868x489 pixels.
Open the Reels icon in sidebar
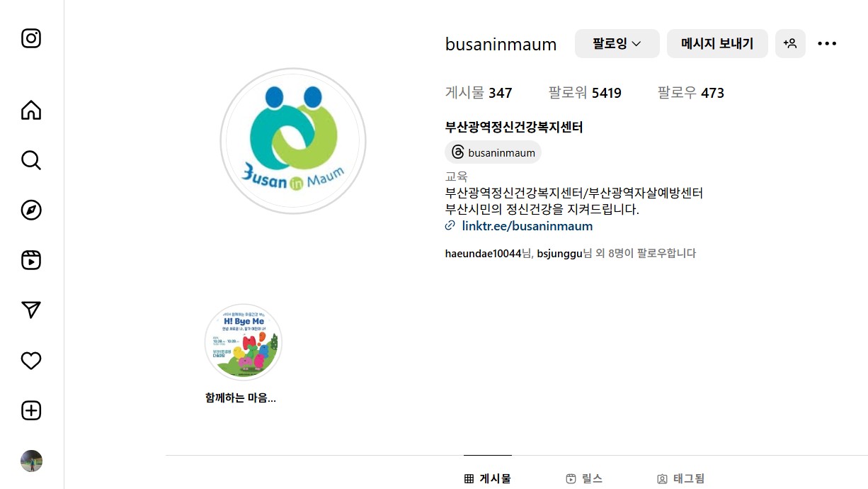(31, 260)
